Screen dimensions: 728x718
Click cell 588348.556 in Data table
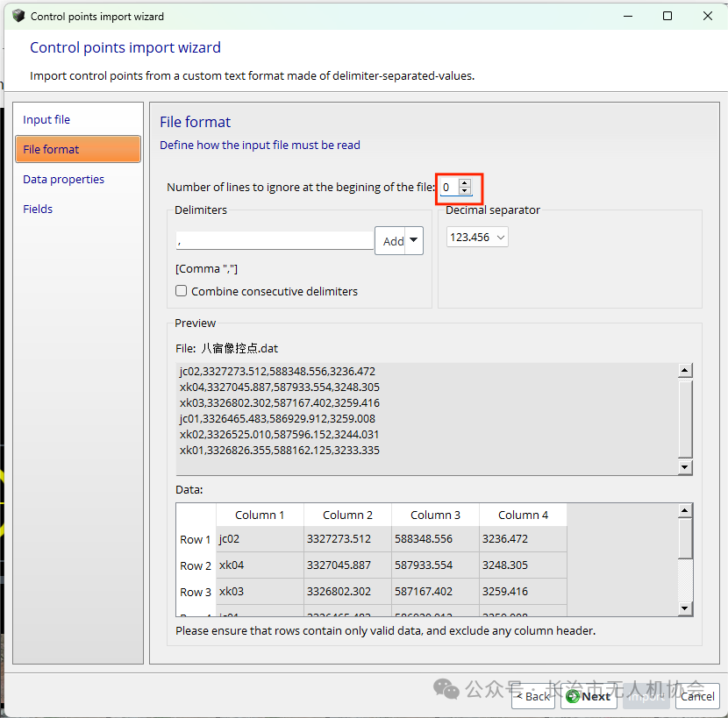tap(435, 539)
